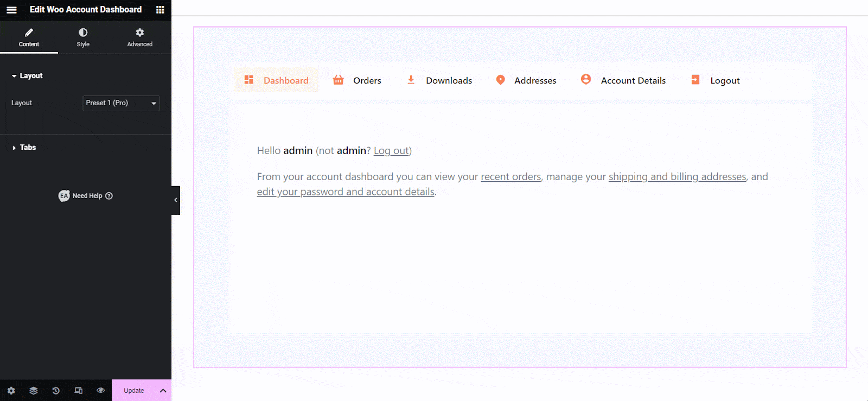This screenshot has height=401, width=868.
Task: Open the recent orders link
Action: click(x=511, y=177)
